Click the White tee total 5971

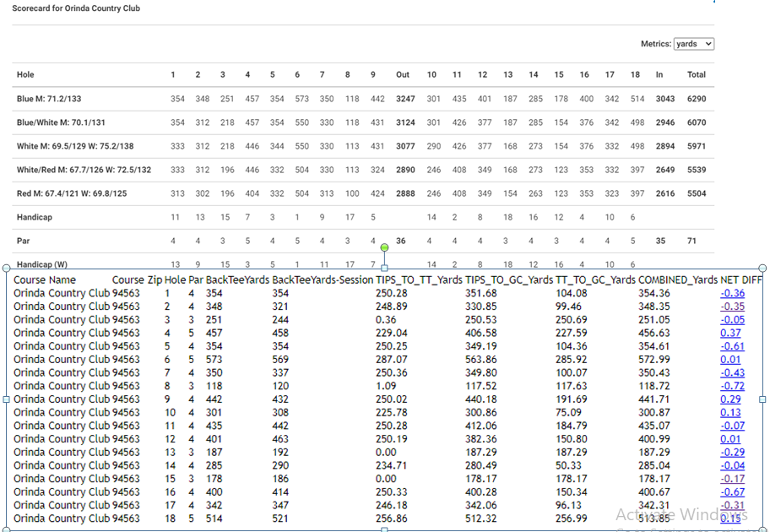click(x=697, y=146)
